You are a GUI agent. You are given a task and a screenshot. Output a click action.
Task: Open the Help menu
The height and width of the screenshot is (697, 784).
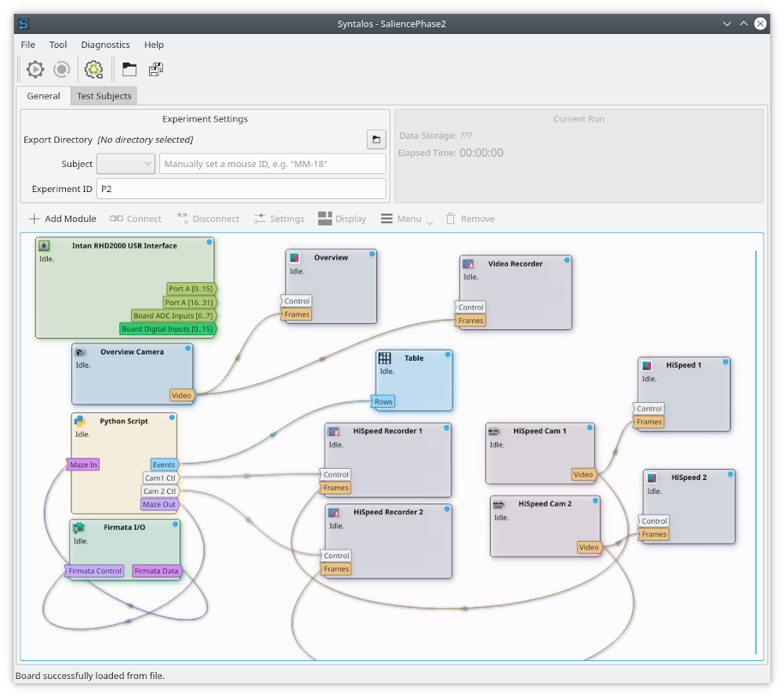pos(154,45)
